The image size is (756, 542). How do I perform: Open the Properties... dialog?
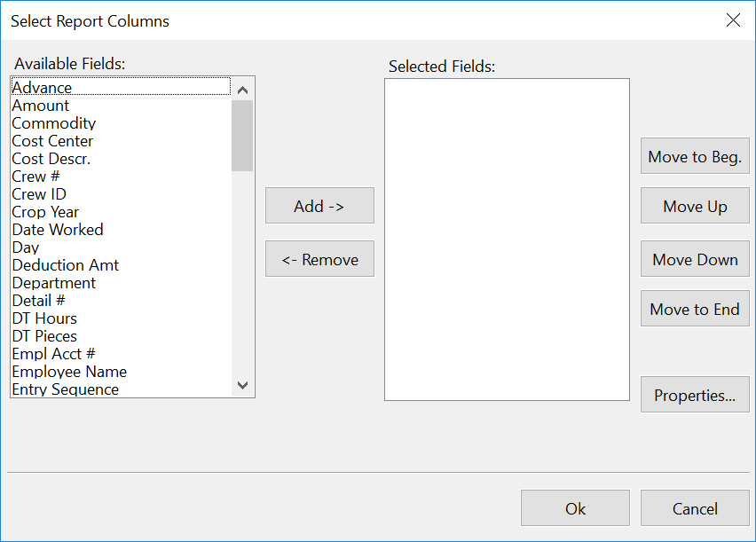pos(695,396)
